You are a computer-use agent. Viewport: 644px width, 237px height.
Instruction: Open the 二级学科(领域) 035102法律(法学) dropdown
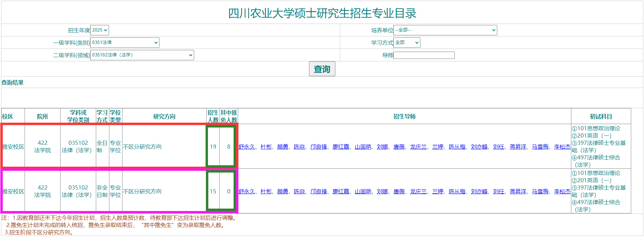click(142, 55)
